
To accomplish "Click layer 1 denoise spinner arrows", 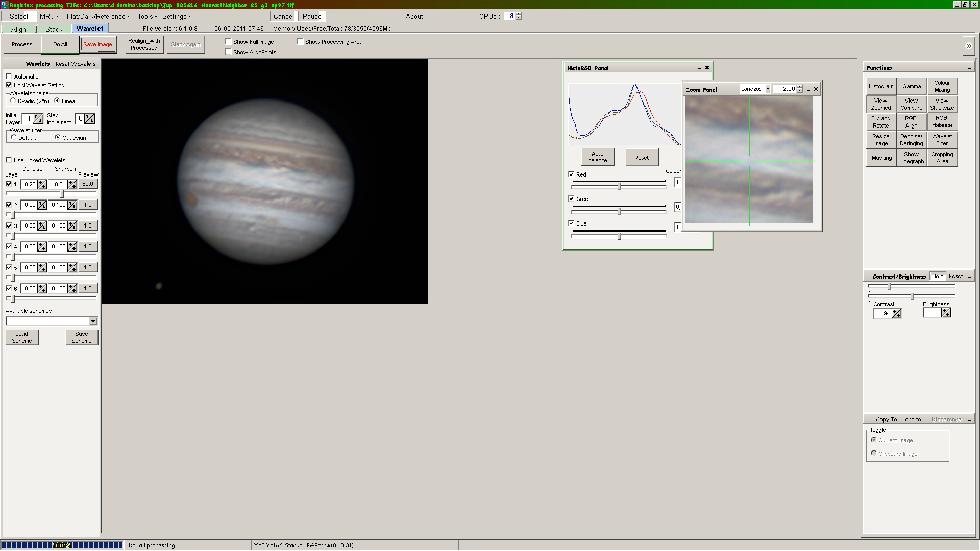I will pyautogui.click(x=42, y=184).
